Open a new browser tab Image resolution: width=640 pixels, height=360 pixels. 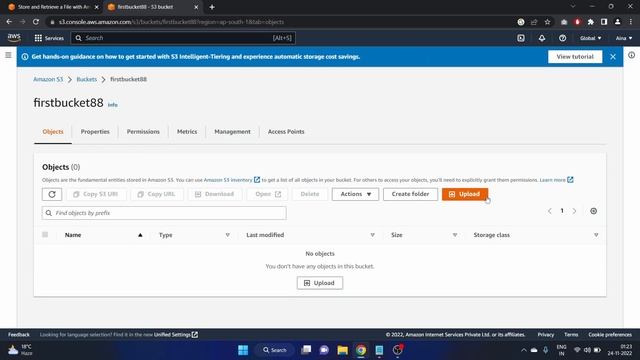212,7
